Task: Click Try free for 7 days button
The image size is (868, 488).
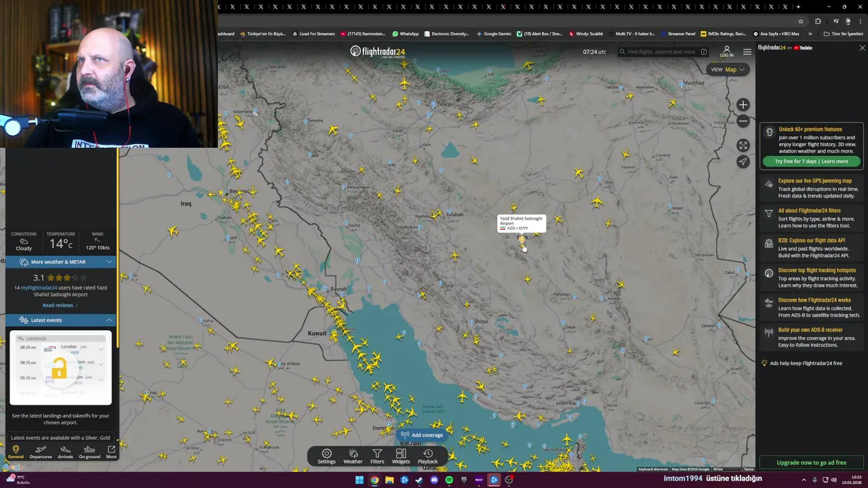Action: pyautogui.click(x=811, y=161)
